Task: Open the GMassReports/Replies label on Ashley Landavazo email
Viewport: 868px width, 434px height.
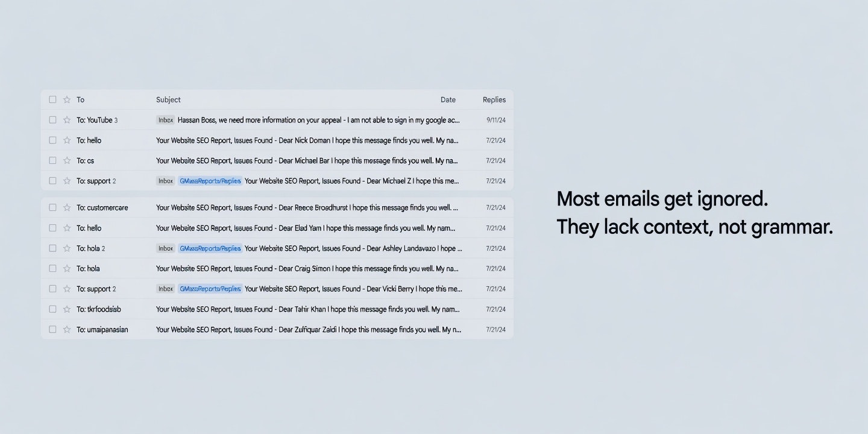Action: pos(210,248)
